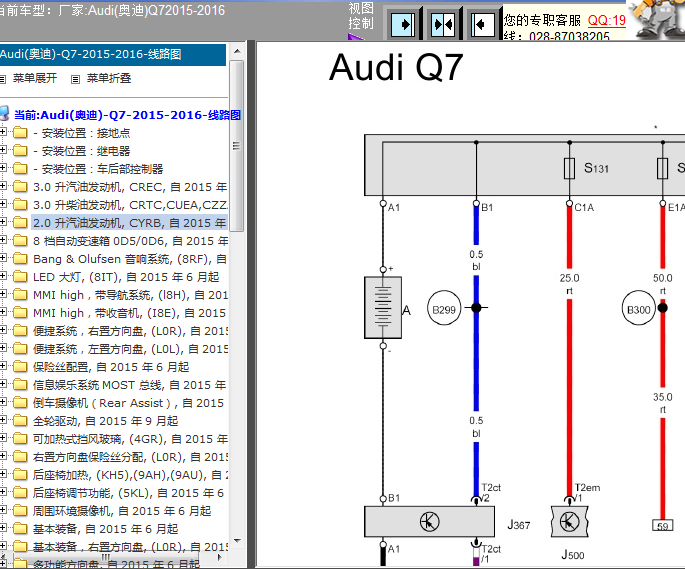
Task: Click the collapse-left view control button
Action: tap(482, 24)
